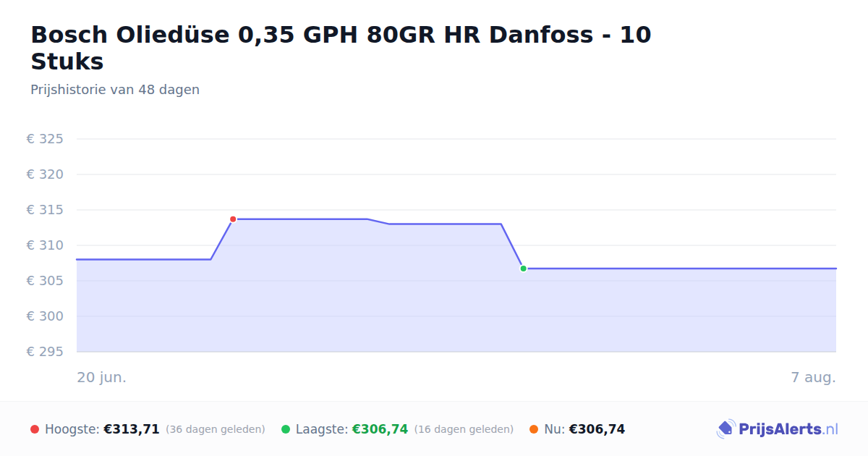The height and width of the screenshot is (456, 868).
Task: Click the '(16 dagen geleden)' note
Action: click(464, 429)
